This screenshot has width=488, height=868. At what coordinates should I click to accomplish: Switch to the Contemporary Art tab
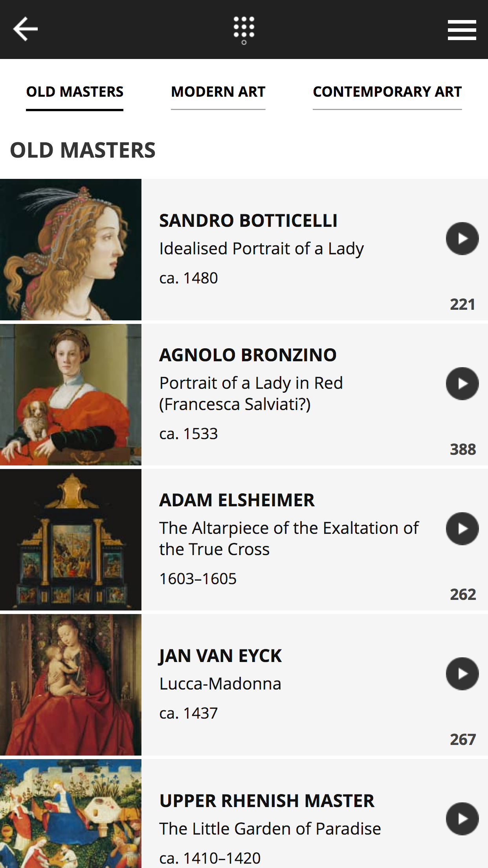click(387, 92)
